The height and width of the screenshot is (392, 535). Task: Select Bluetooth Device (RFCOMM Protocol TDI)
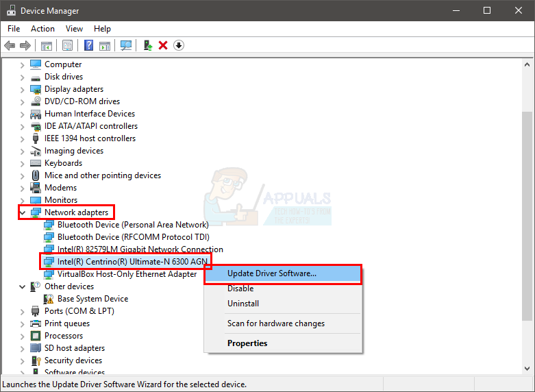pos(134,237)
